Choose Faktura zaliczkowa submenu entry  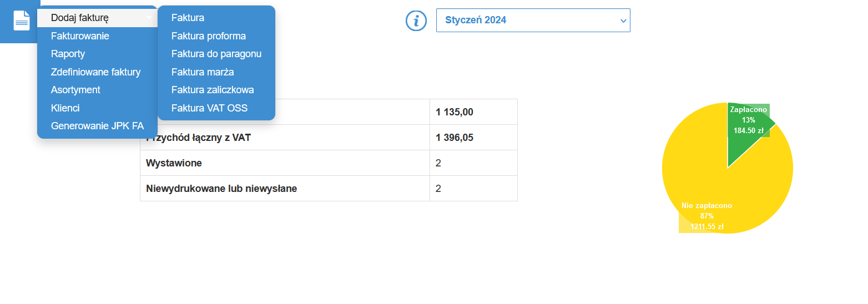(213, 90)
